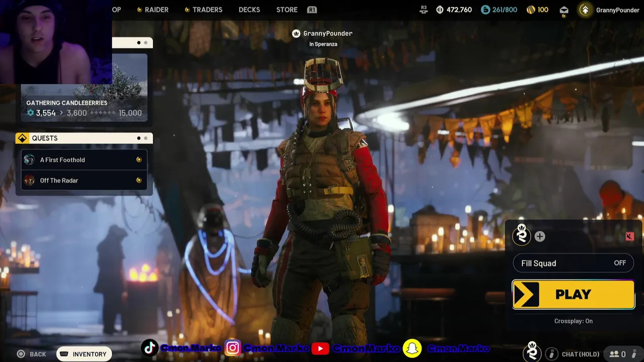Click the crown icon beside the centered GrannyPounder name
The image size is (644, 362).
(296, 33)
